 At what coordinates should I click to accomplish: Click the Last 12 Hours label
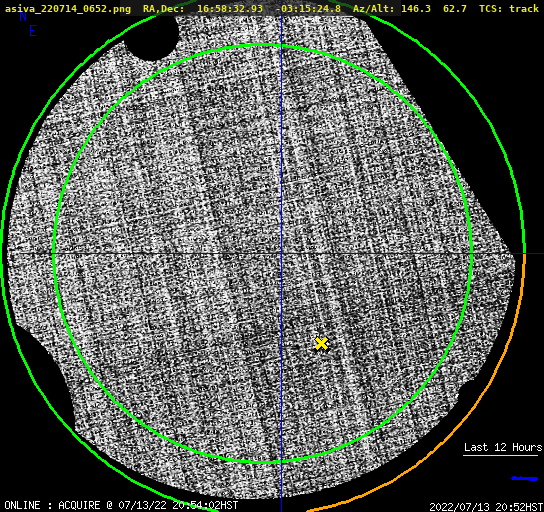[503, 447]
